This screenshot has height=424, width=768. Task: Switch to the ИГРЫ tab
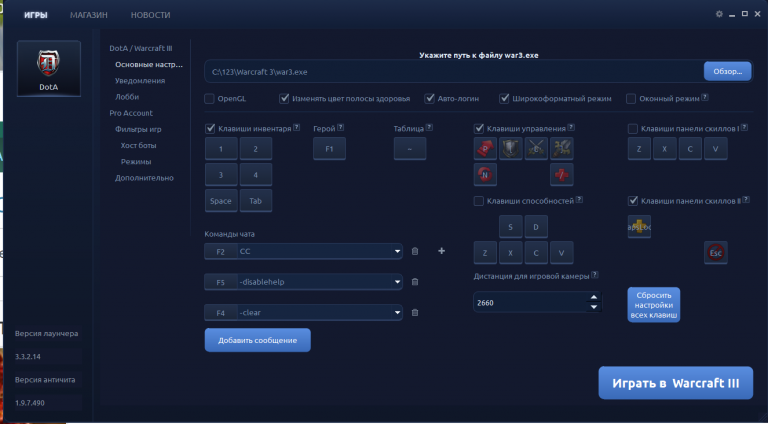[36, 15]
